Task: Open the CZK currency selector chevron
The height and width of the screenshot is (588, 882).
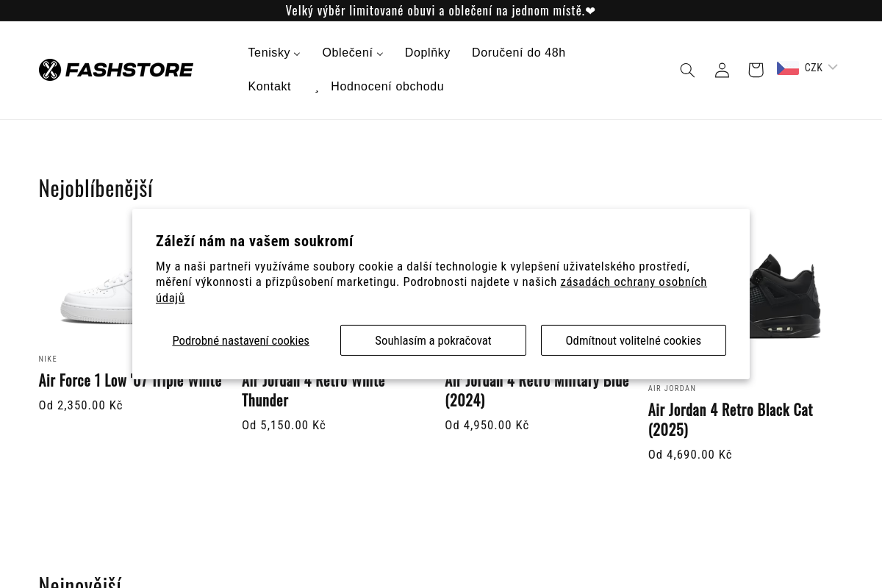Action: tap(832, 67)
